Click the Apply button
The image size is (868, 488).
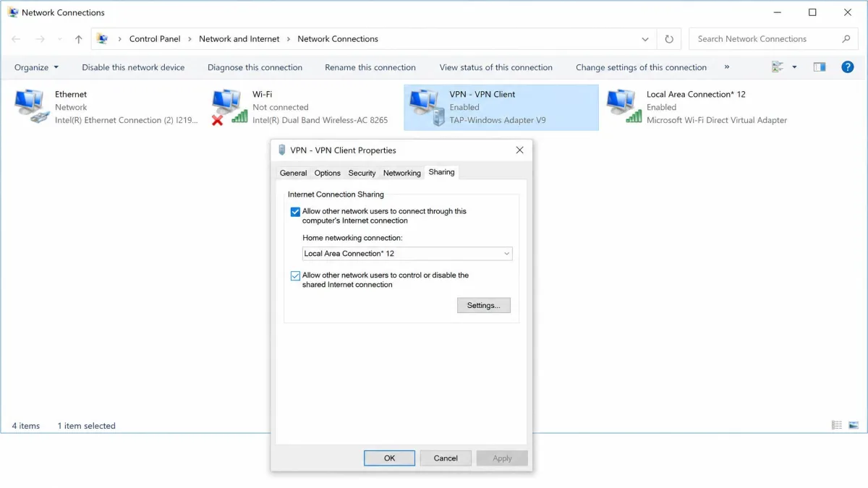(502, 458)
